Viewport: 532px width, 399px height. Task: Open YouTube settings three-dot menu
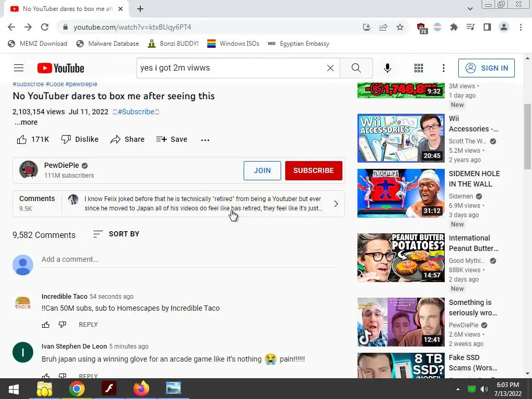coord(444,68)
